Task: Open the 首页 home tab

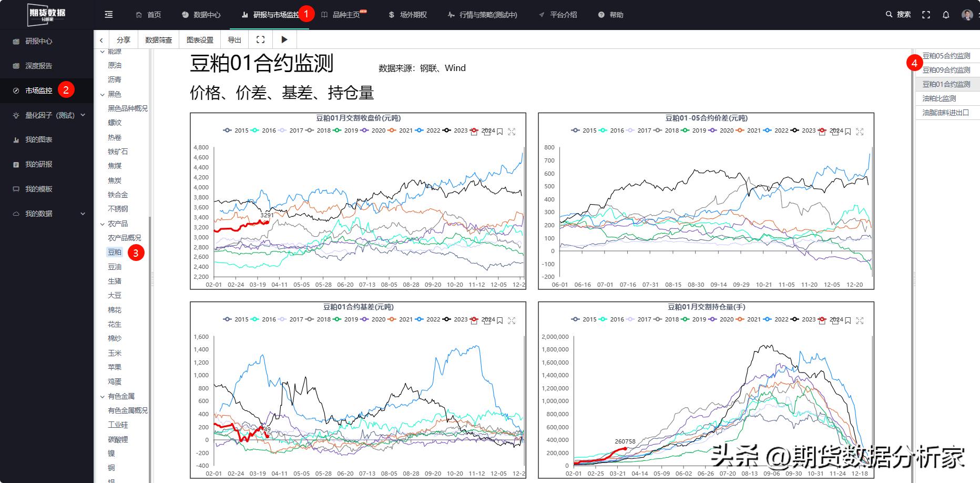Action: point(149,15)
